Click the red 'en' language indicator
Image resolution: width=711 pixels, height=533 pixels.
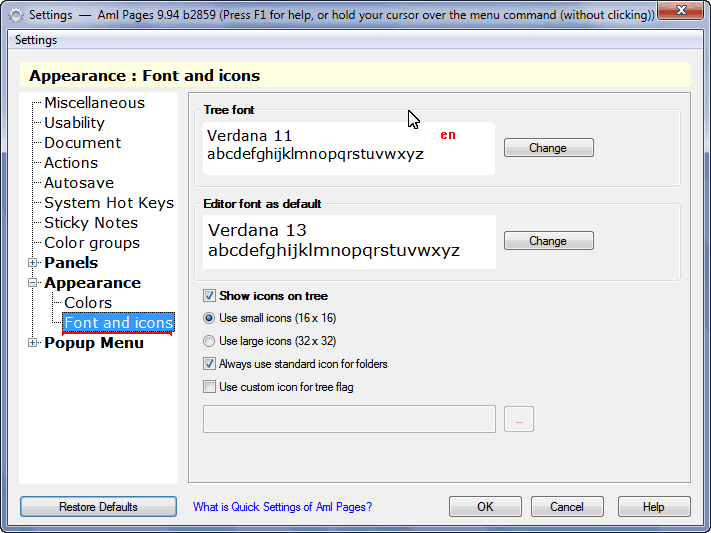point(448,135)
